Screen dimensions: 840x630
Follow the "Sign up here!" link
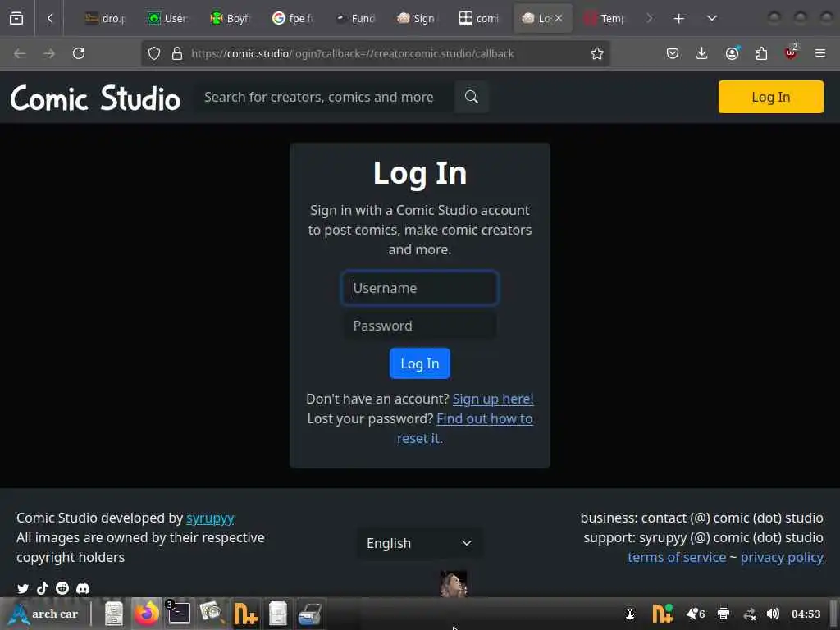(x=493, y=399)
